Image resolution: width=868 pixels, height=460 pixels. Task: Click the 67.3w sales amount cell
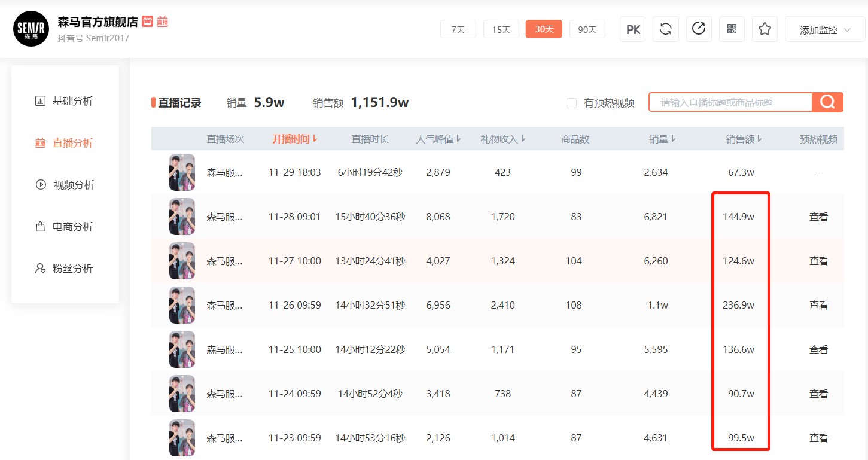click(741, 172)
